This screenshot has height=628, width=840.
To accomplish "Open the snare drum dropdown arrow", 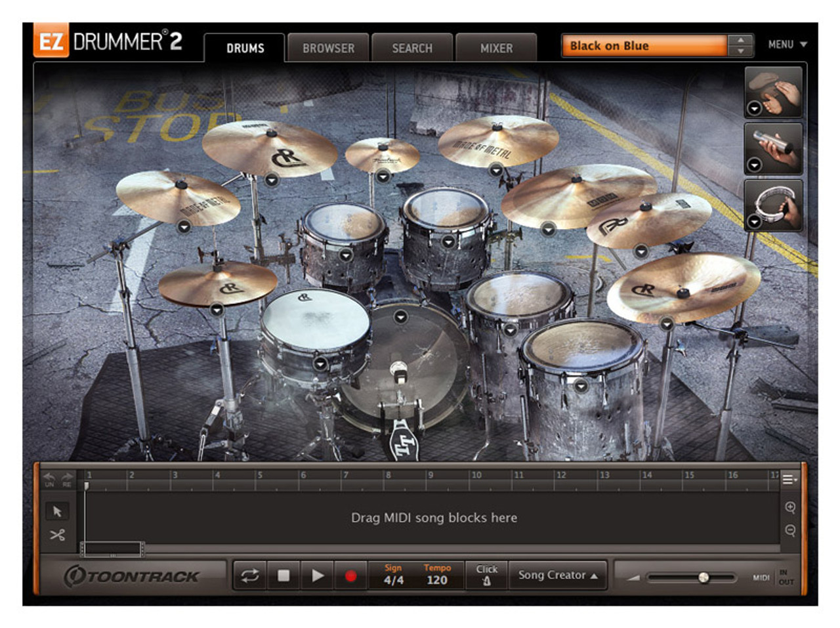I will tap(320, 363).
